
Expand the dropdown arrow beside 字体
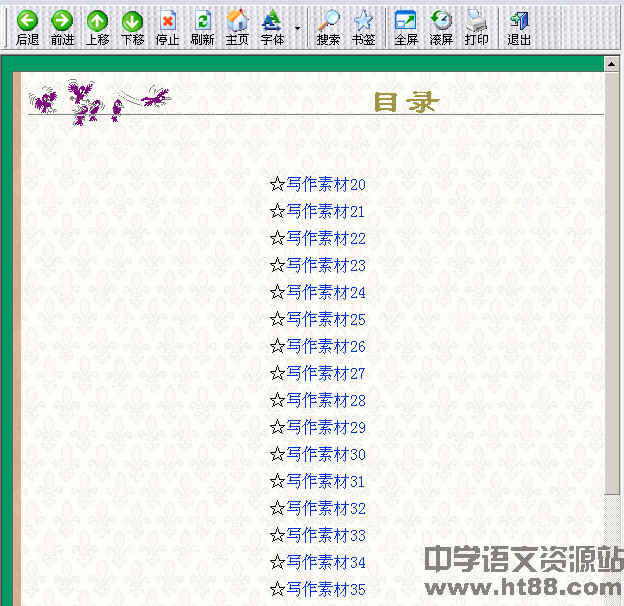pos(297,28)
